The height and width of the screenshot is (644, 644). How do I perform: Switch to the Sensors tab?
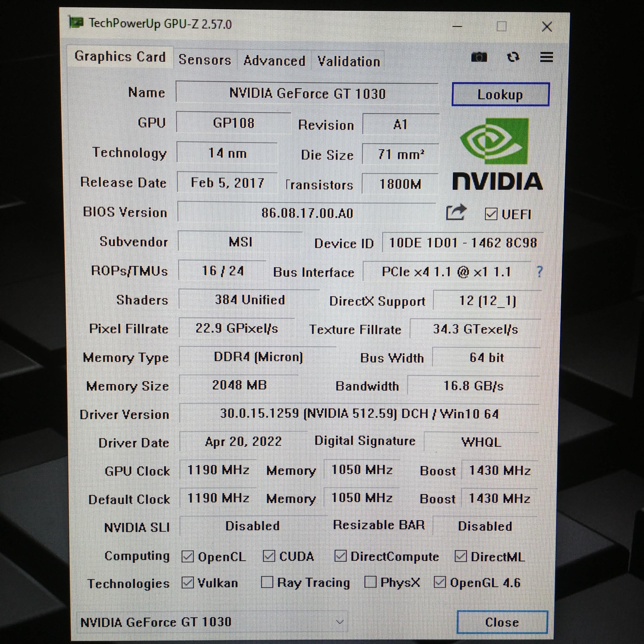tap(205, 60)
